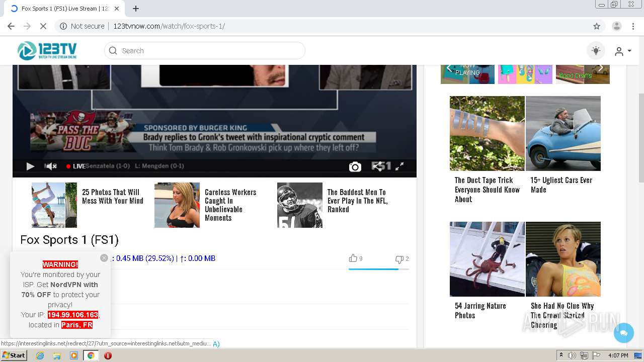The image size is (644, 362).
Task: Click the Fox Sports 1 (FS1) heading
Action: tap(69, 240)
